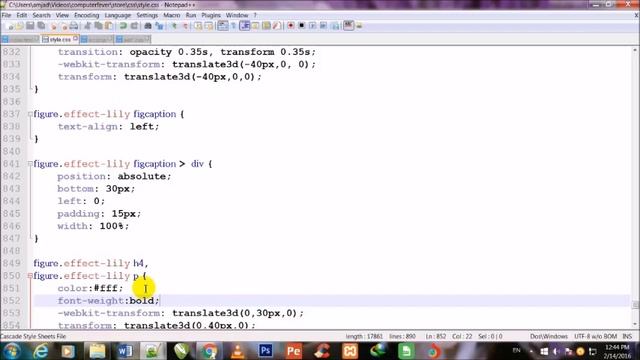Open Microsoft Word from the taskbar

click(x=125, y=351)
